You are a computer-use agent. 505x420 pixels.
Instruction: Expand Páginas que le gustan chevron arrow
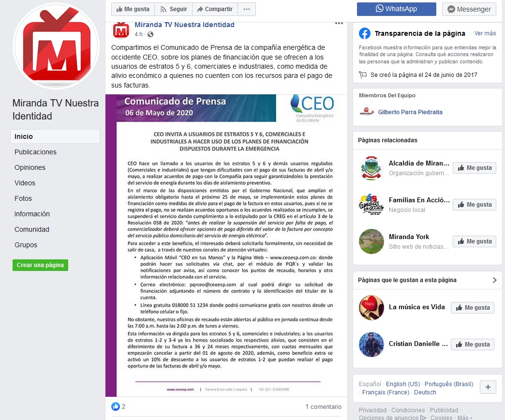pyautogui.click(x=495, y=280)
